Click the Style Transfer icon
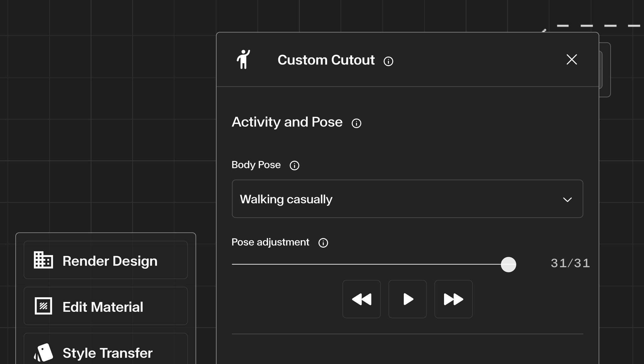Image resolution: width=644 pixels, height=364 pixels. 43,352
